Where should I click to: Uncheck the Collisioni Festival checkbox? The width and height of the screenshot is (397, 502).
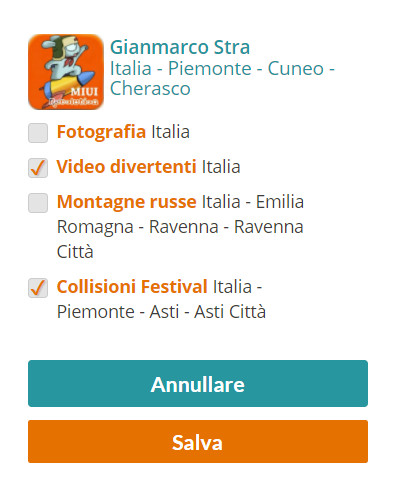(x=38, y=288)
